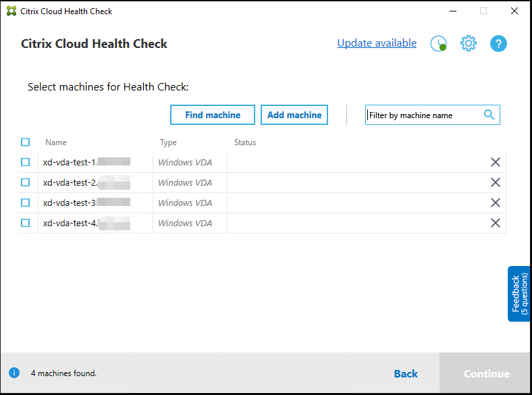Viewport: 532px width, 395px height.
Task: Sort by the Name column header
Action: click(56, 142)
